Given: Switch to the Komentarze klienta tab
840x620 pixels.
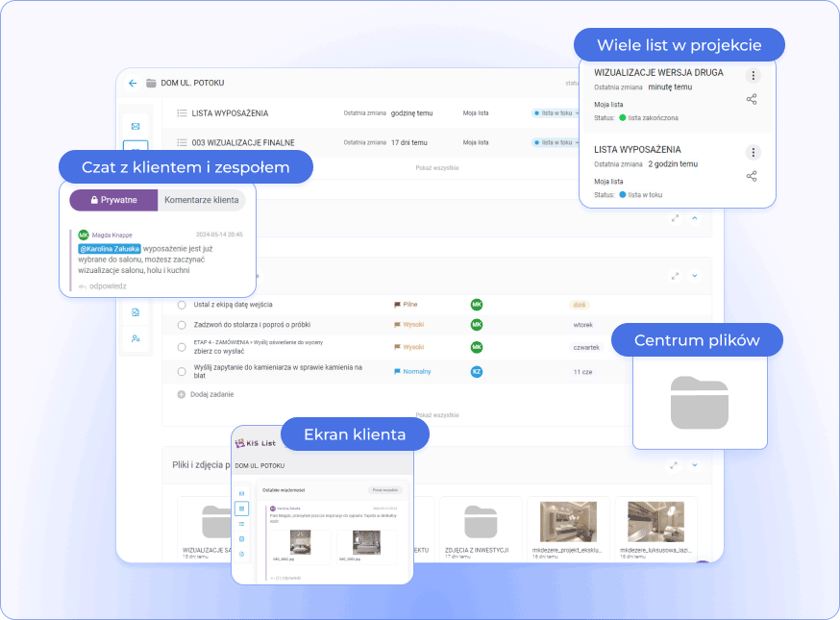Looking at the screenshot, I should point(202,200).
